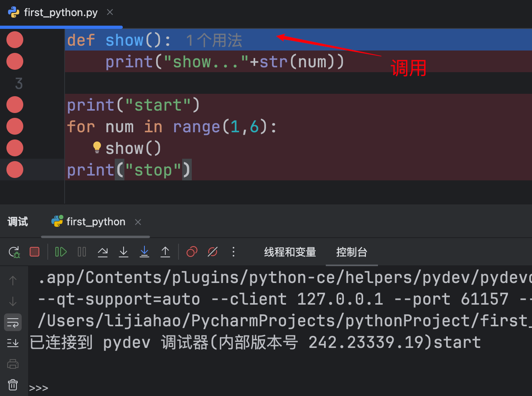The height and width of the screenshot is (396, 532).
Task: Click line number 3 in the gutter
Action: (19, 83)
